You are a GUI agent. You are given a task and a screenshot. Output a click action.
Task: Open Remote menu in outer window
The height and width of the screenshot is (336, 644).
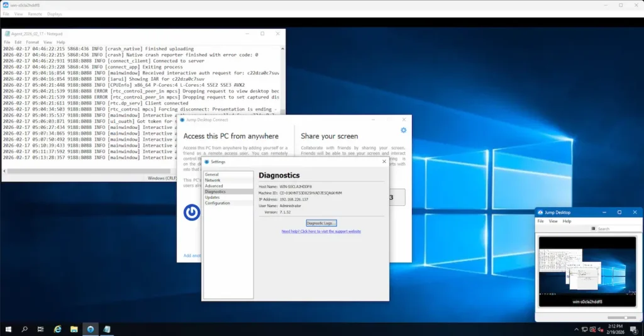(35, 14)
